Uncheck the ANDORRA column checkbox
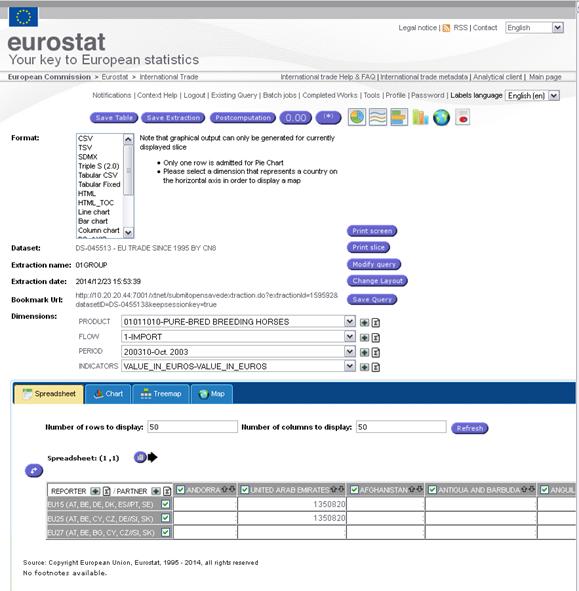The image size is (579, 591). tap(181, 490)
